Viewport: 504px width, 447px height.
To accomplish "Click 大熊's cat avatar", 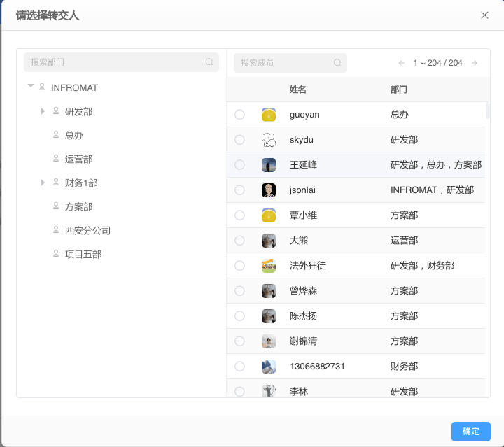I will [x=269, y=241].
